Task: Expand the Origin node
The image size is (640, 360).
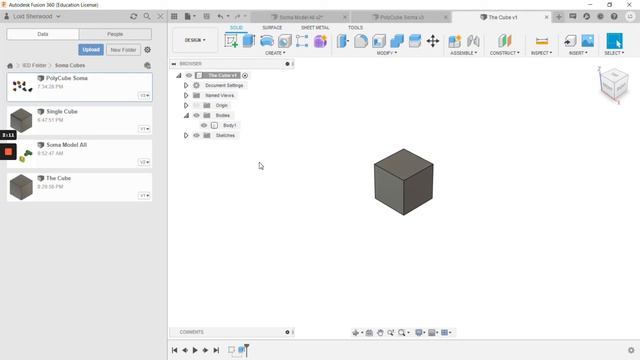Action: coord(186,105)
